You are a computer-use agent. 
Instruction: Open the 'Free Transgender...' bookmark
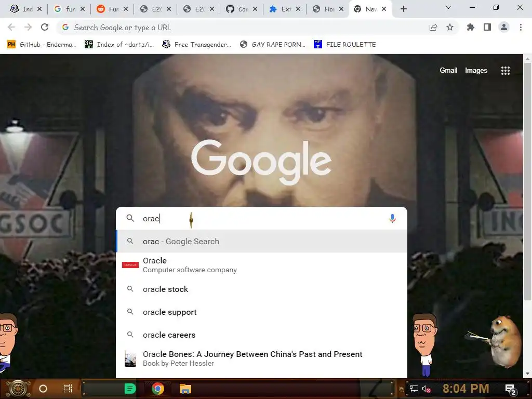(x=197, y=45)
